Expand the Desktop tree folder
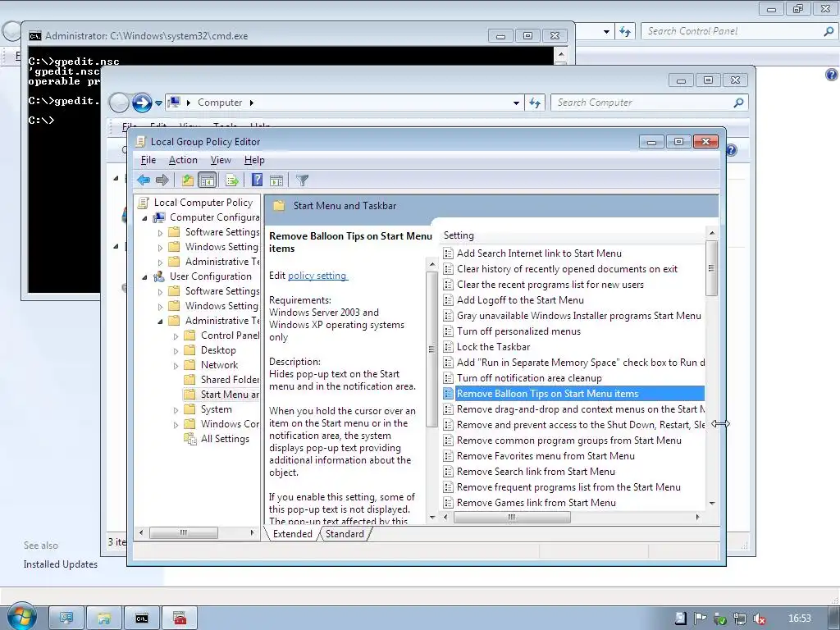The height and width of the screenshot is (630, 840). 176,351
